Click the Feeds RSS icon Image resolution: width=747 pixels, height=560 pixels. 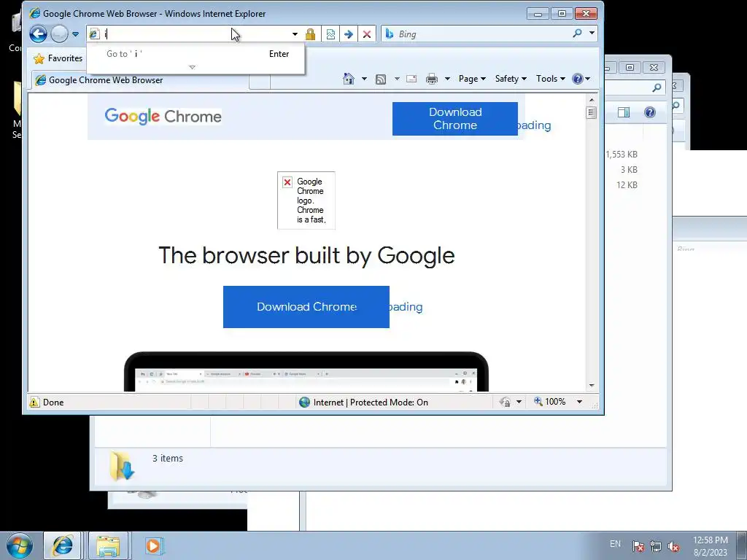pyautogui.click(x=381, y=79)
